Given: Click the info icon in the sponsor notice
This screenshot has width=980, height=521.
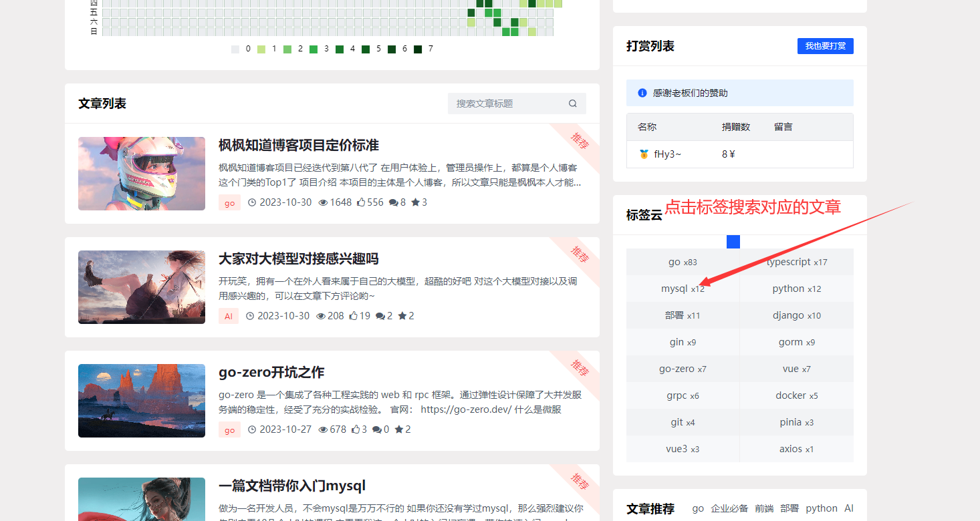Looking at the screenshot, I should click(x=642, y=93).
